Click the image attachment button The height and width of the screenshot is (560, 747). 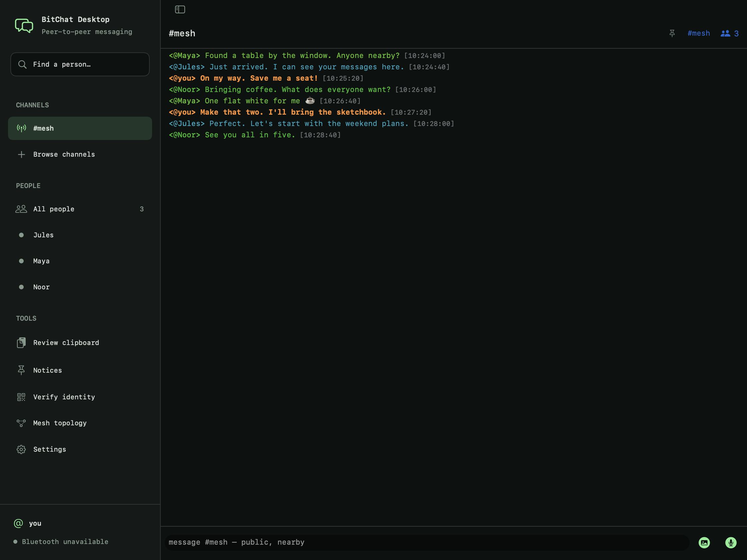tap(704, 542)
